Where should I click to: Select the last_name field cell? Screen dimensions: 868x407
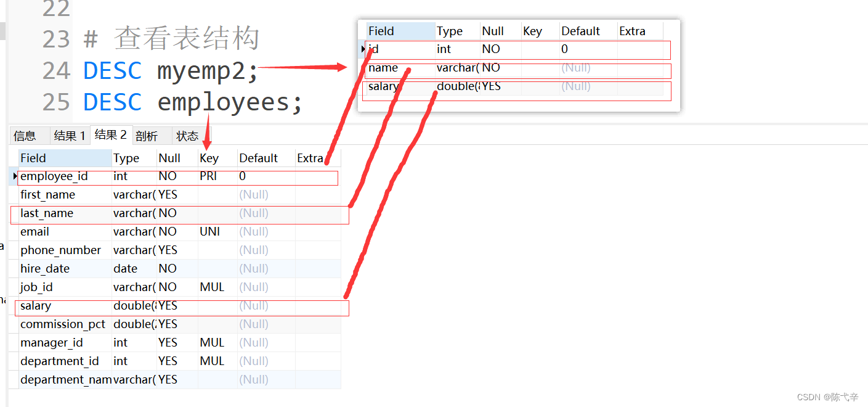point(65,213)
